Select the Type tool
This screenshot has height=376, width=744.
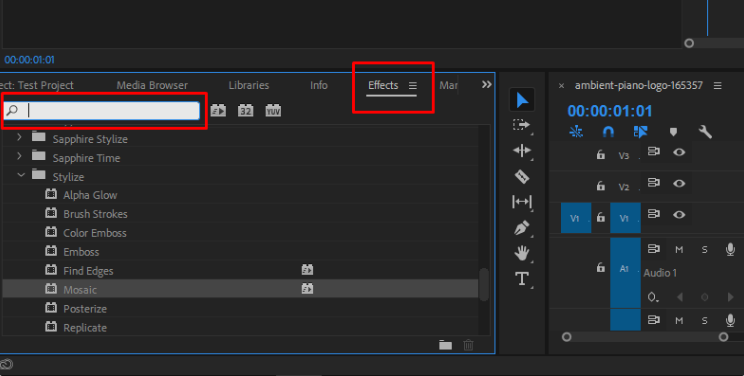(521, 278)
